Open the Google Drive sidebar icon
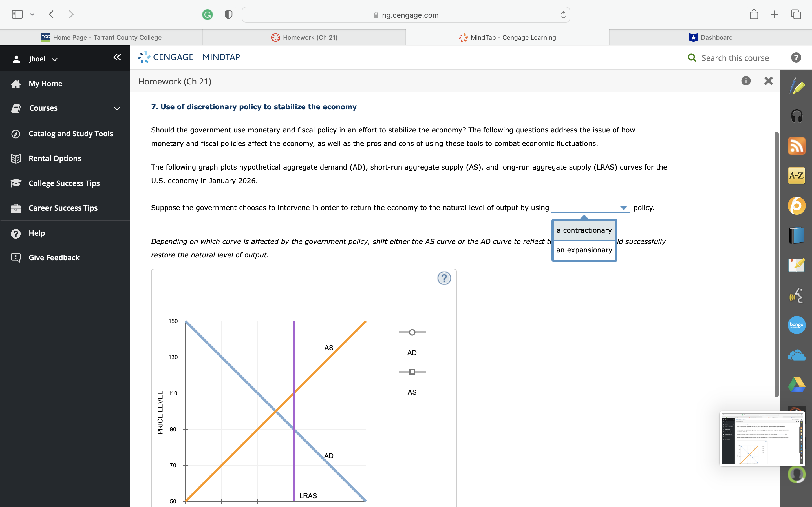Image resolution: width=812 pixels, height=507 pixels. tap(796, 384)
